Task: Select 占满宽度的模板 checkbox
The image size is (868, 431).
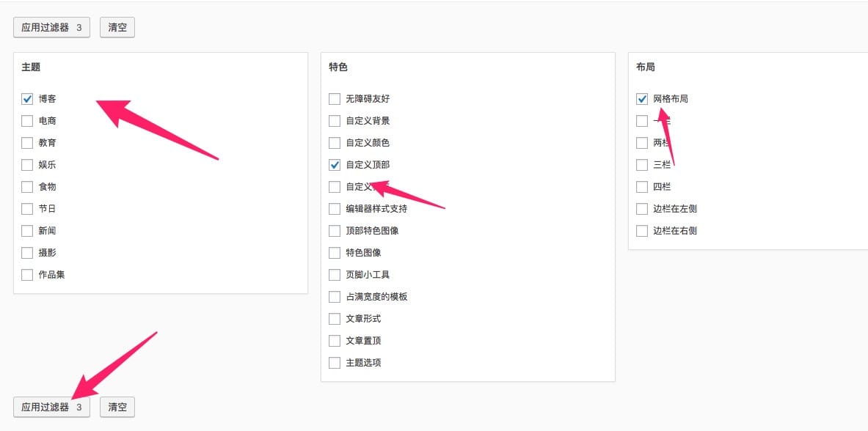Action: pos(335,297)
